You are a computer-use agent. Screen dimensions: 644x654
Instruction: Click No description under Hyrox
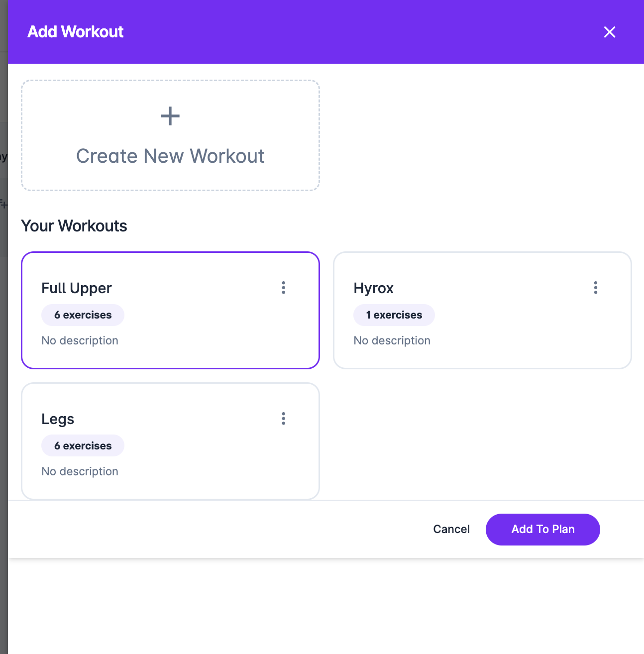(392, 340)
